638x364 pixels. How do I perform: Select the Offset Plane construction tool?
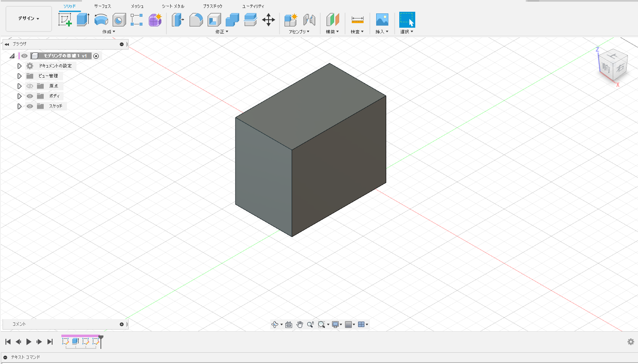click(332, 19)
